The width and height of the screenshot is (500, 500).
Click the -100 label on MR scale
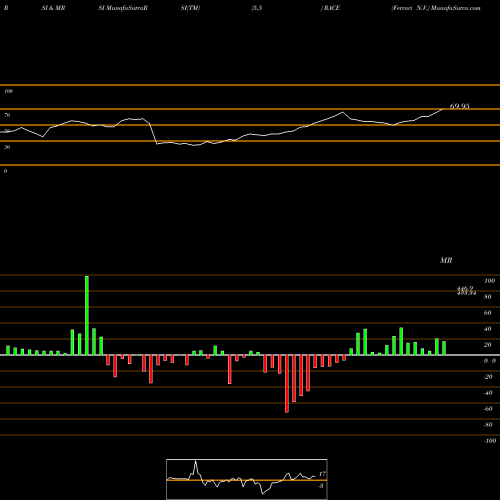coord(490,441)
